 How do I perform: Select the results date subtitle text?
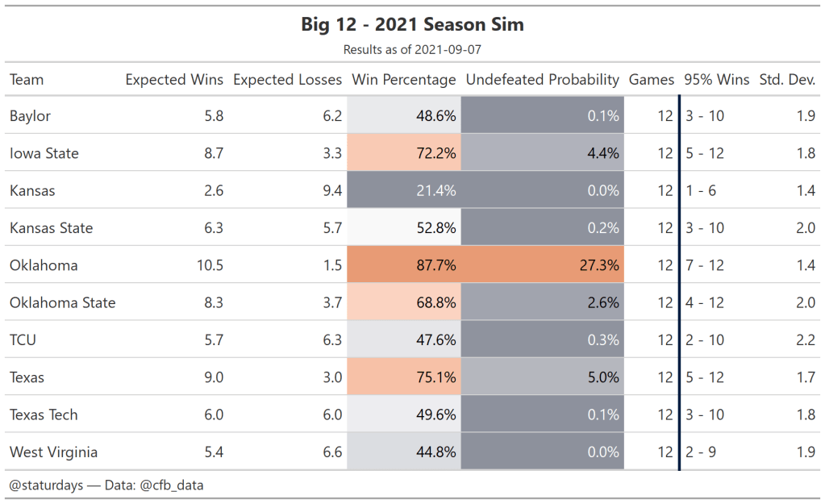coord(412,50)
